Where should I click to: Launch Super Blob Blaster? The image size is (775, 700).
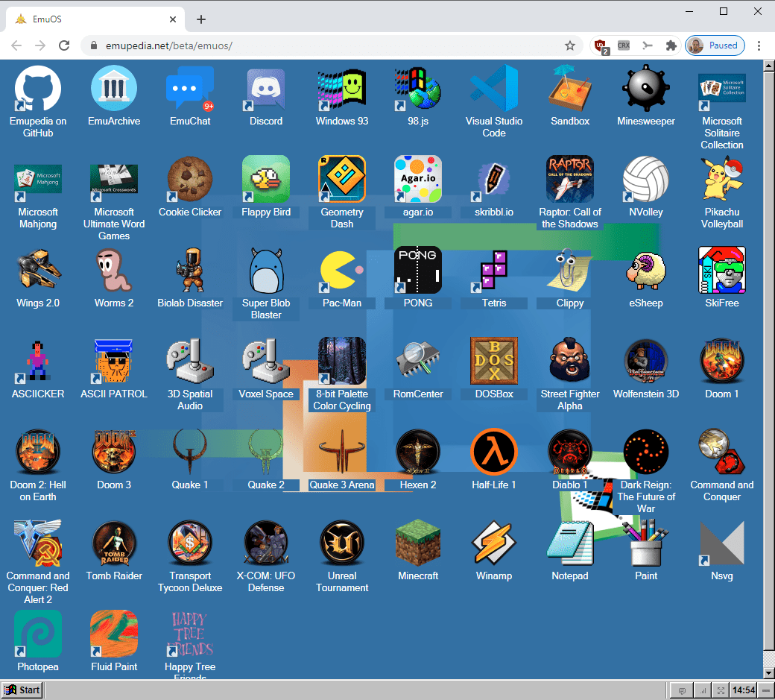click(266, 270)
